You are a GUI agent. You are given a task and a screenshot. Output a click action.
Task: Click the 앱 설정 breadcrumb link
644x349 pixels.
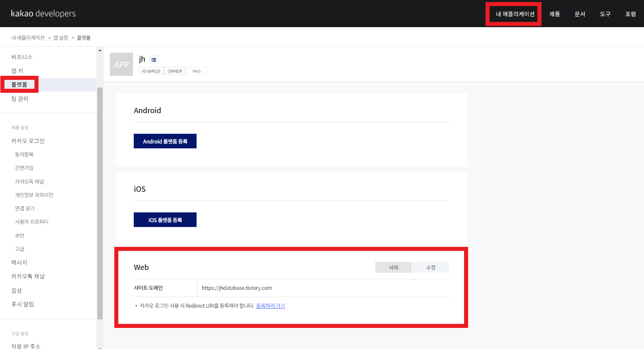click(61, 38)
